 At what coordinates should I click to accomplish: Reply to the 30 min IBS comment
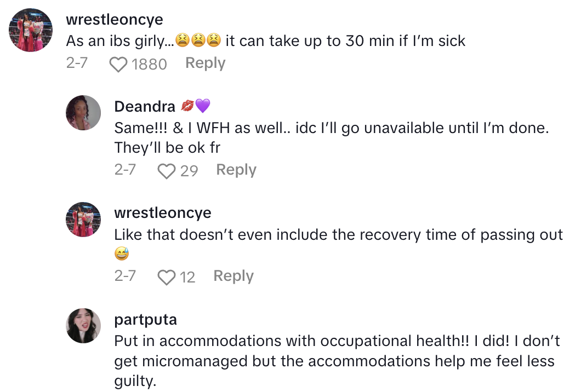click(x=205, y=64)
